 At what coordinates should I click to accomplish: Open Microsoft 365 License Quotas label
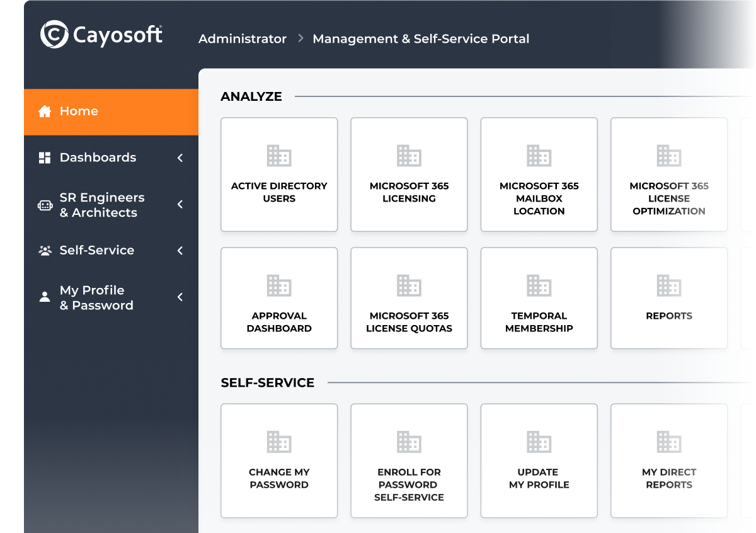[409, 322]
